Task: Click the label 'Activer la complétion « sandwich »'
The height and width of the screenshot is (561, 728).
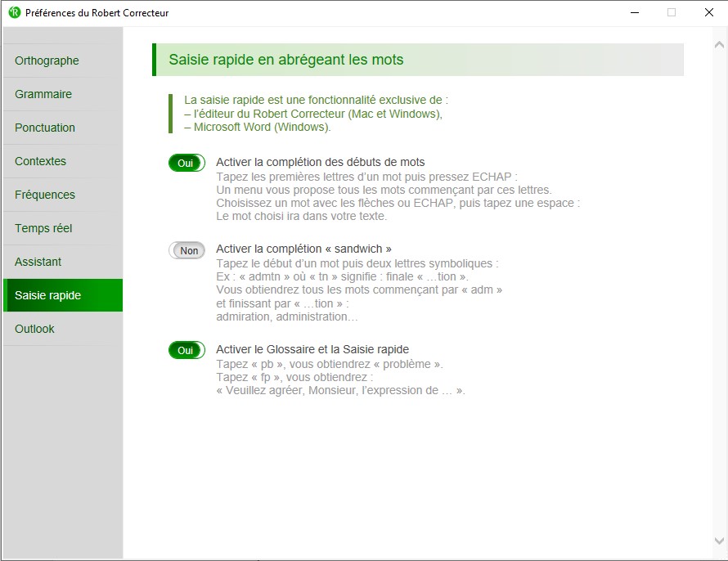Action: 303,249
